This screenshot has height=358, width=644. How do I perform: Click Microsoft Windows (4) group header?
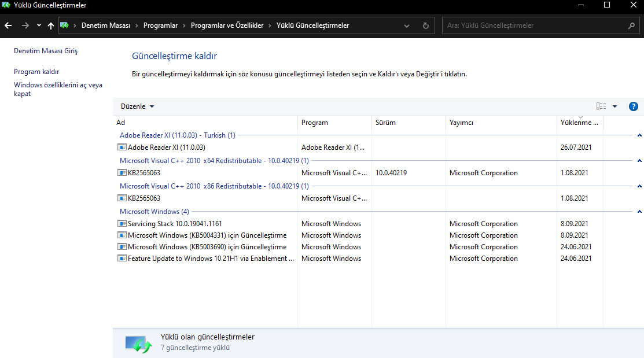[x=154, y=212]
